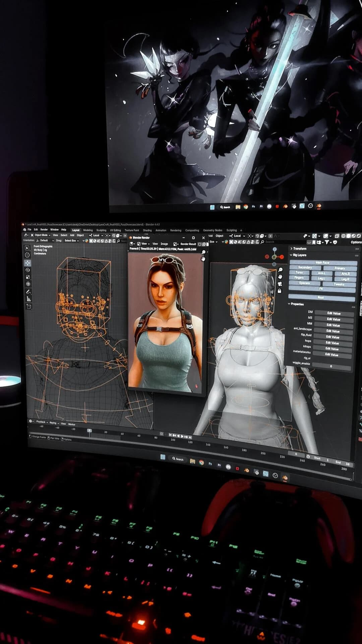The height and width of the screenshot is (644, 362).
Task: Open the File menu
Action: 29,229
